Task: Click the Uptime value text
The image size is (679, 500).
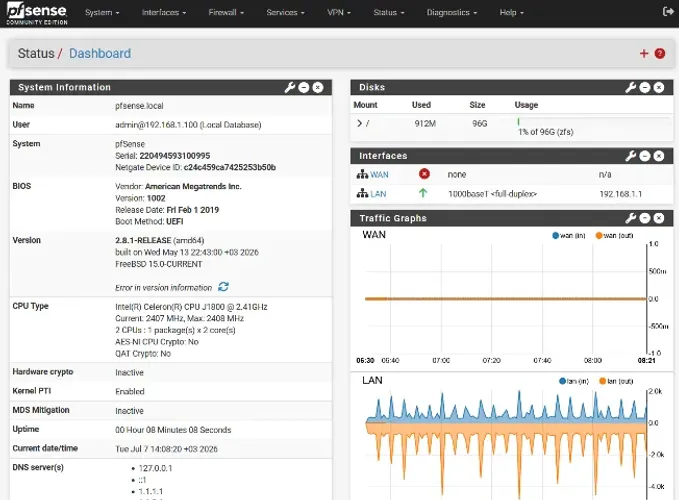Action: point(173,430)
